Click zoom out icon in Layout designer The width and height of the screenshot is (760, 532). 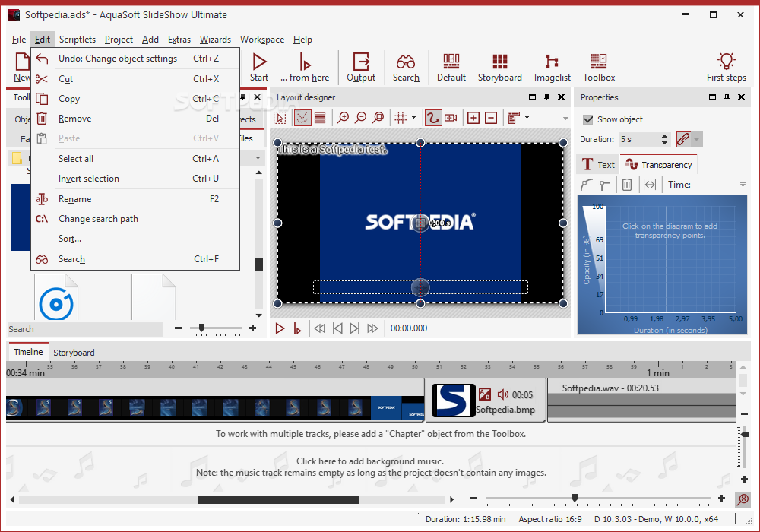[x=360, y=118]
